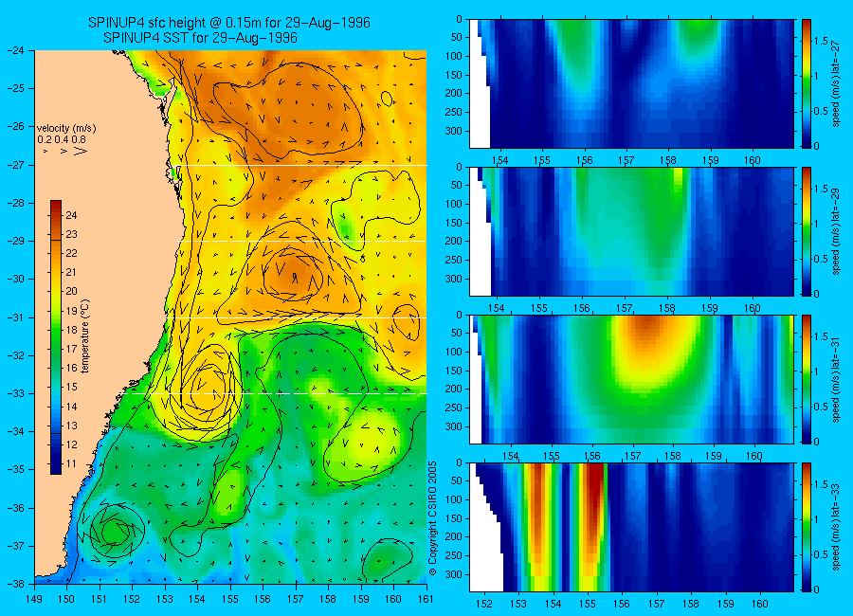
Task: Click the '152' longitude tick under the lat=-33 plot
Action: point(483,604)
